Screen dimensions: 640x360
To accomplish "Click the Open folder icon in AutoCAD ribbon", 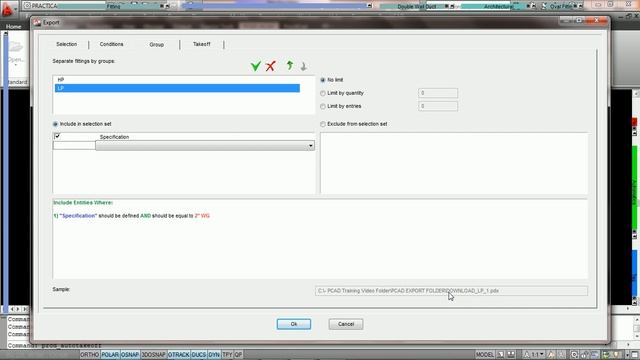I will (16, 47).
